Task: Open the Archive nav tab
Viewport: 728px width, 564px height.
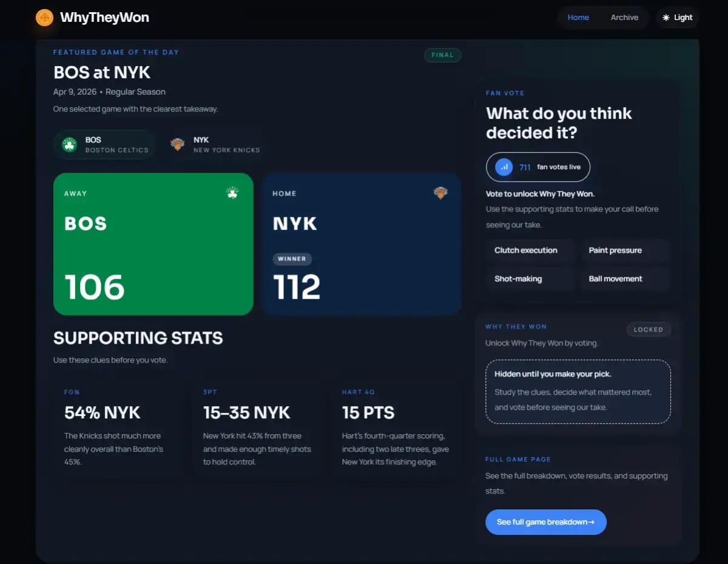Action: (x=624, y=18)
